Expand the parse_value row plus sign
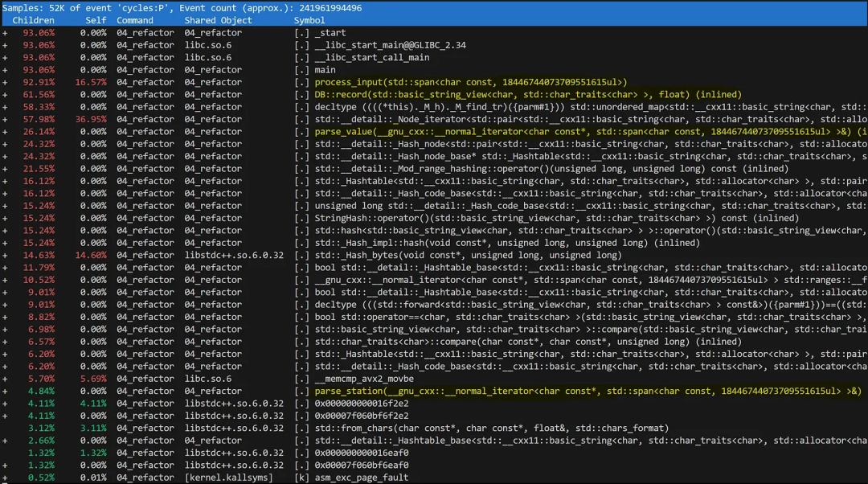Screen dimensions: 868x484 (x=5, y=132)
